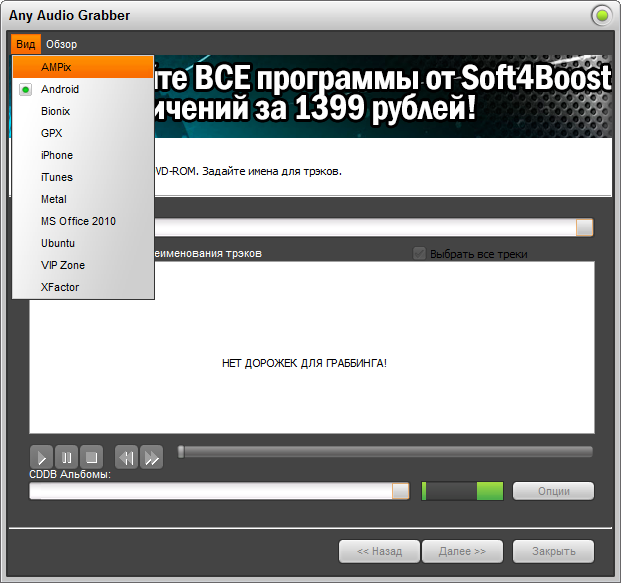Click the Закрыть button
The image size is (621, 583).
tap(553, 551)
